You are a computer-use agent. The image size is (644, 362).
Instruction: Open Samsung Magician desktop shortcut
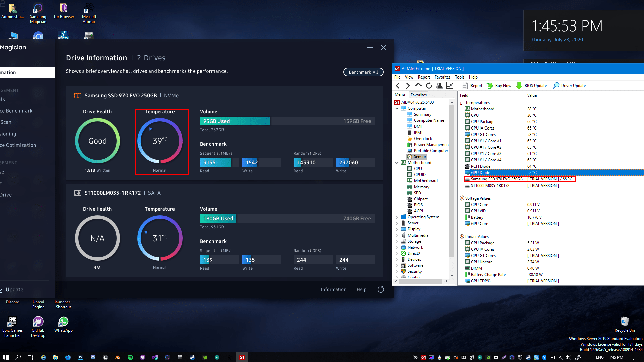[x=38, y=13]
